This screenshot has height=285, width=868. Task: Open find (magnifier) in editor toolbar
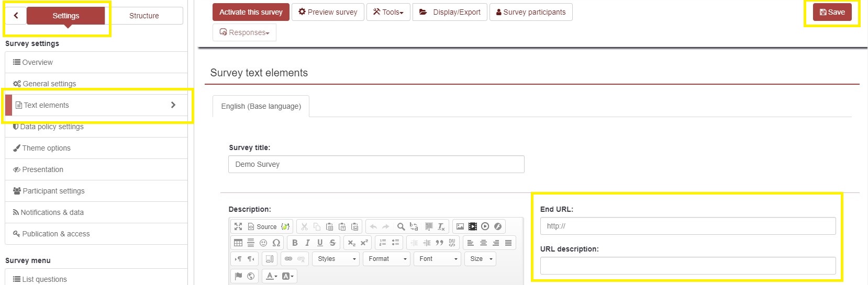[400, 226]
